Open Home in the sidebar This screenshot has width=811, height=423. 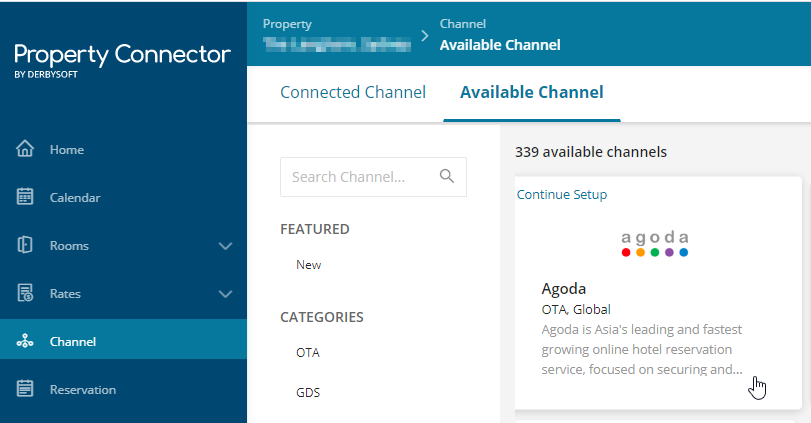pos(123,149)
